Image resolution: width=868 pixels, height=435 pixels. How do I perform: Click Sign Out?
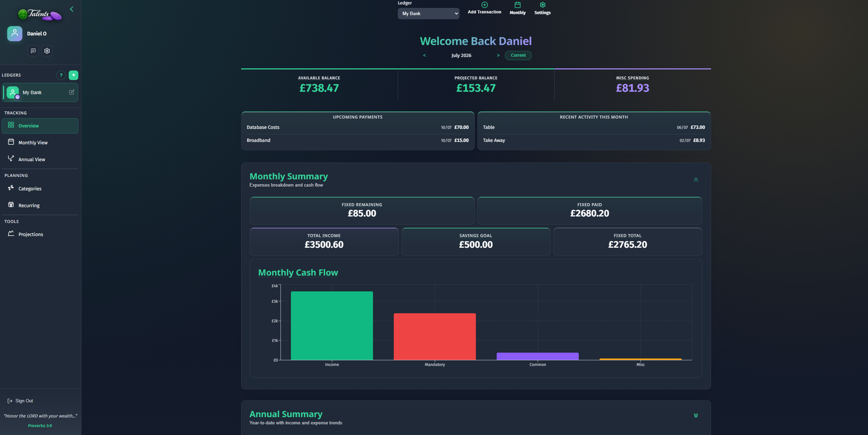pos(20,401)
